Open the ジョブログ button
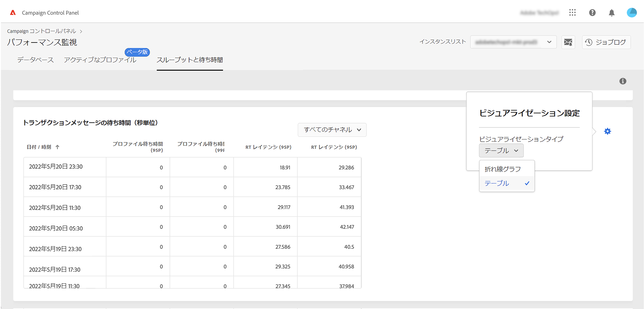The width and height of the screenshot is (644, 309). click(x=606, y=42)
